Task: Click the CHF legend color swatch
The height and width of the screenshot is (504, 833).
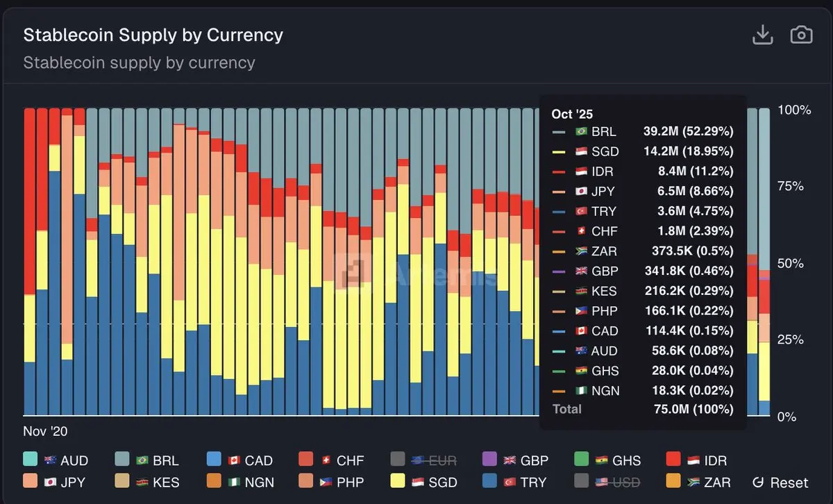Action: pos(306,460)
